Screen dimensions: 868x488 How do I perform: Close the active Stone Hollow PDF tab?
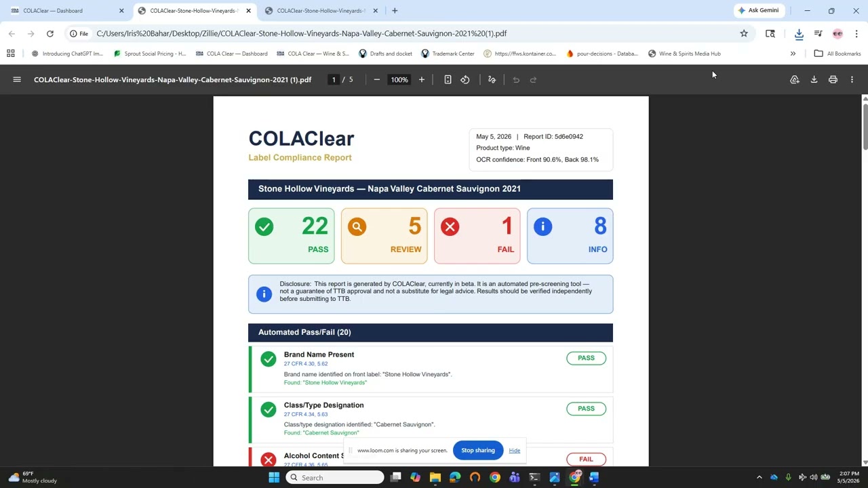(248, 10)
